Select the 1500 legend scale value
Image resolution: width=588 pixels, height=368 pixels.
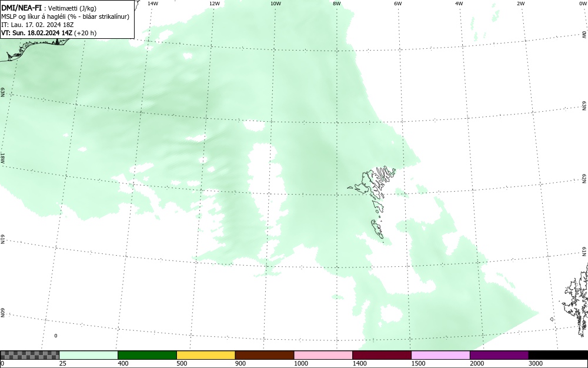tap(418, 363)
